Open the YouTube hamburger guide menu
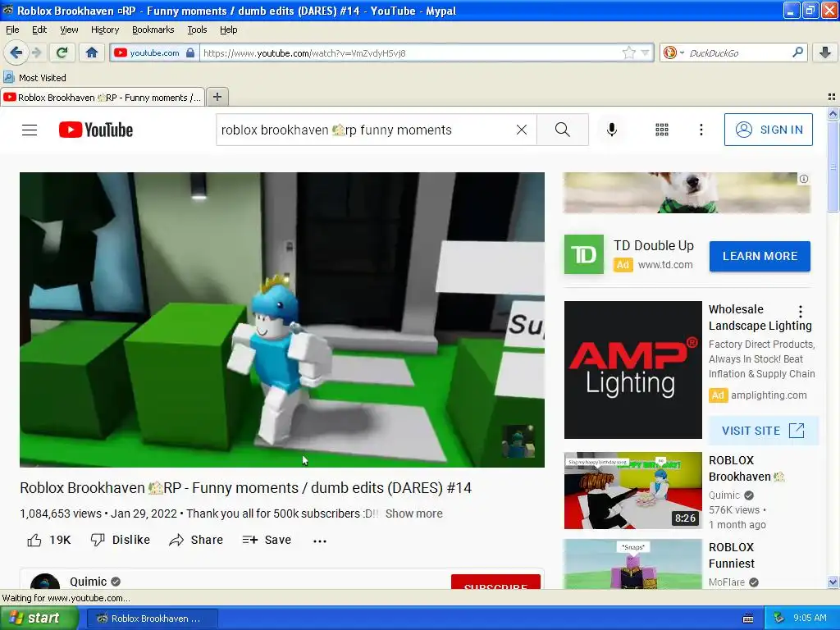 30,130
